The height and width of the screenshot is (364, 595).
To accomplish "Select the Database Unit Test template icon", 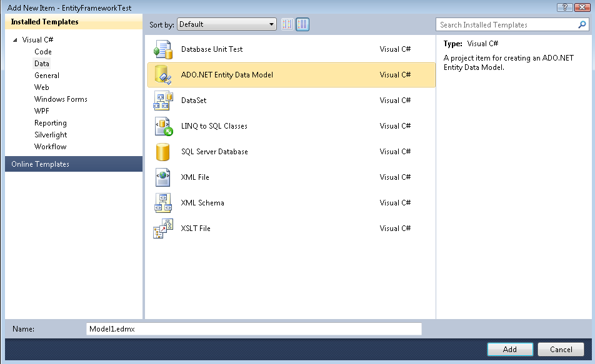I will tap(162, 49).
